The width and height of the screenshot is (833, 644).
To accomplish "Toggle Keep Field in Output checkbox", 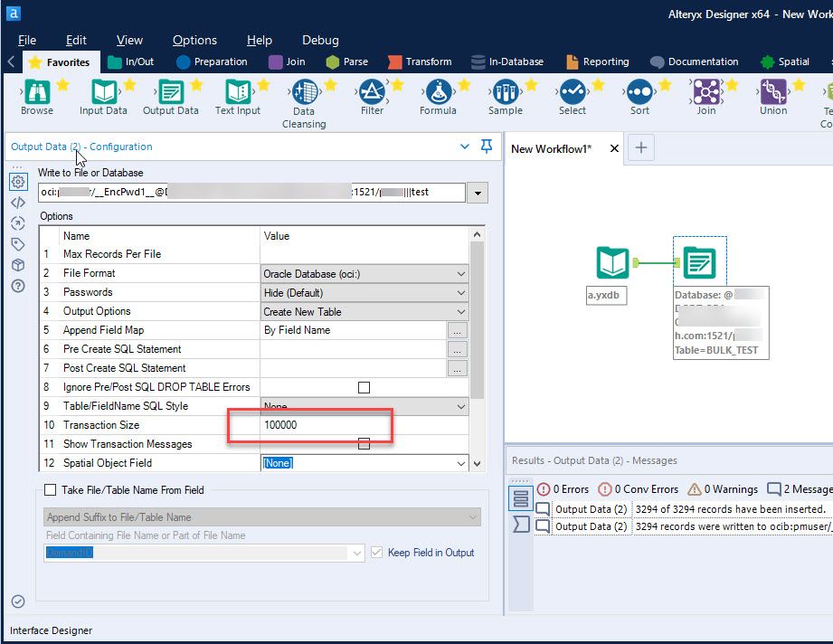I will 376,552.
